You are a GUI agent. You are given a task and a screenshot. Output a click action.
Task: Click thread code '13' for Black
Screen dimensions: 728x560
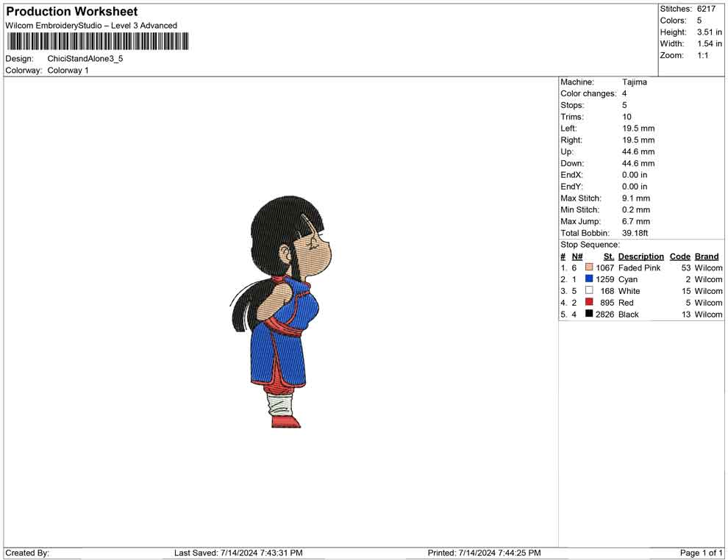[686, 314]
